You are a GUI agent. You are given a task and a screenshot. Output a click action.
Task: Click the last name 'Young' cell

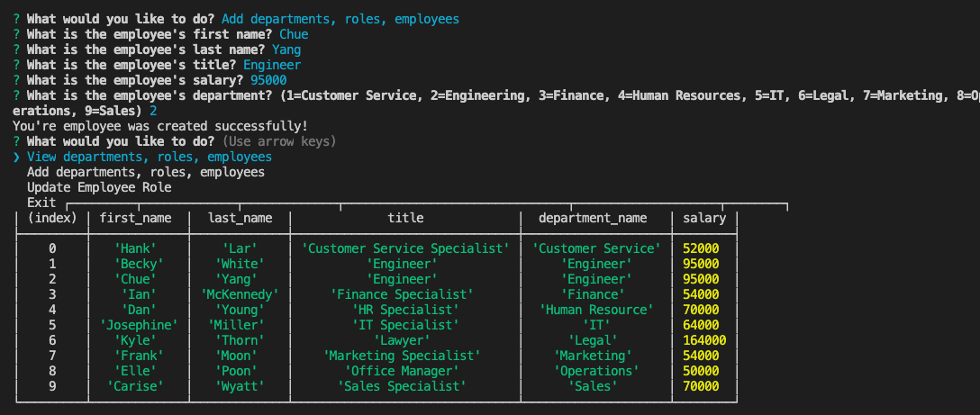[240, 310]
